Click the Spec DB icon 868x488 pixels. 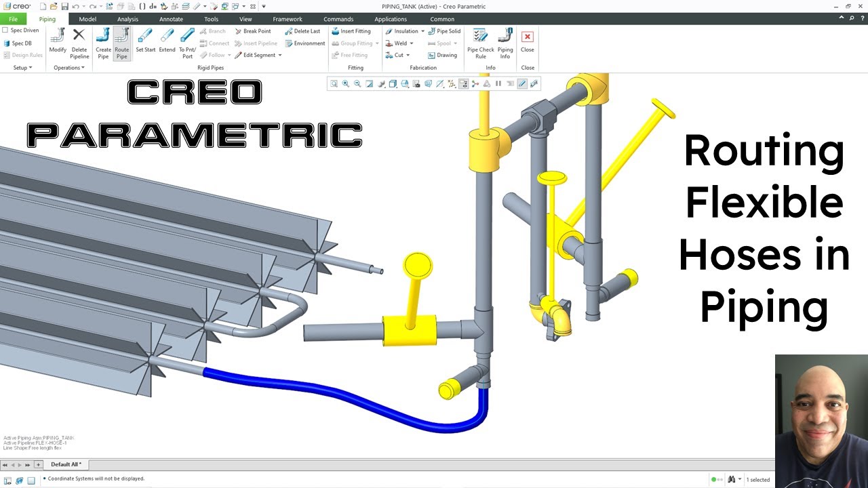pos(7,43)
